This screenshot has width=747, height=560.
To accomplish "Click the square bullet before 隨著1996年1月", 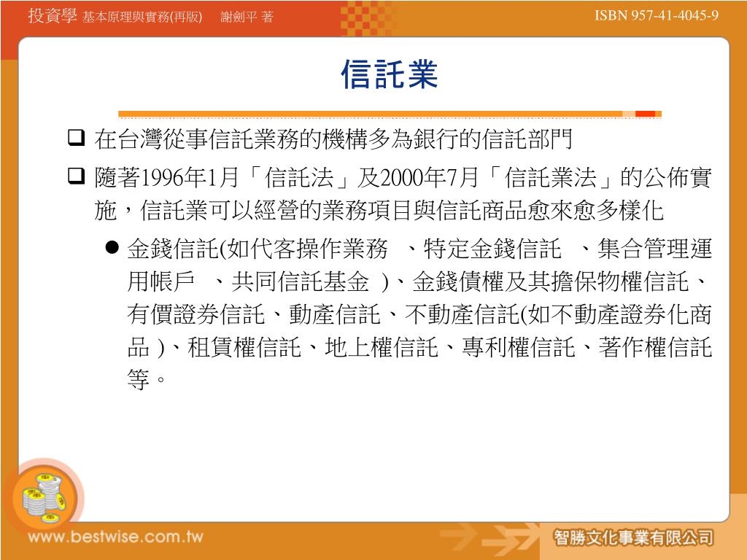I will (x=76, y=176).
